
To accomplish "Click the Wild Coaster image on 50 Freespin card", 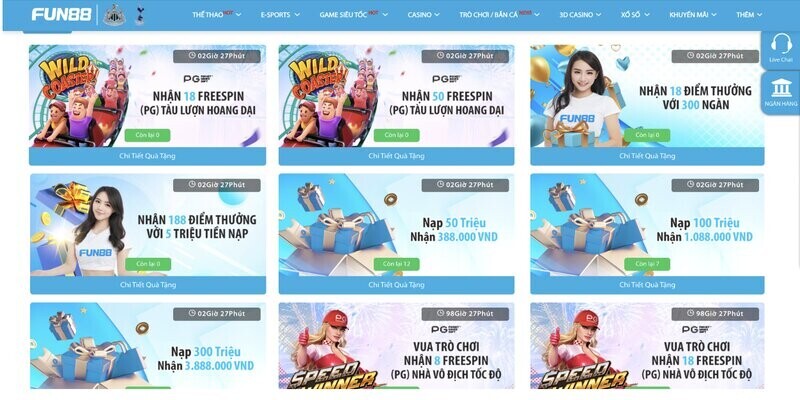I will click(x=329, y=96).
